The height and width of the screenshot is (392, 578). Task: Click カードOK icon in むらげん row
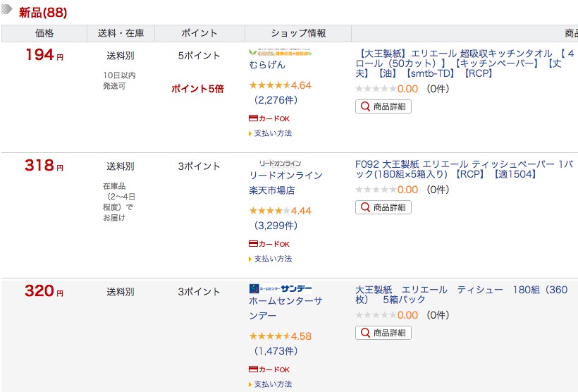pyautogui.click(x=269, y=118)
